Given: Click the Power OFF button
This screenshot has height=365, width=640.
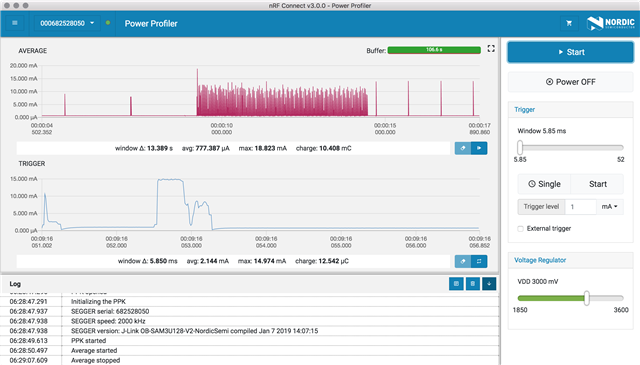Looking at the screenshot, I should (571, 82).
